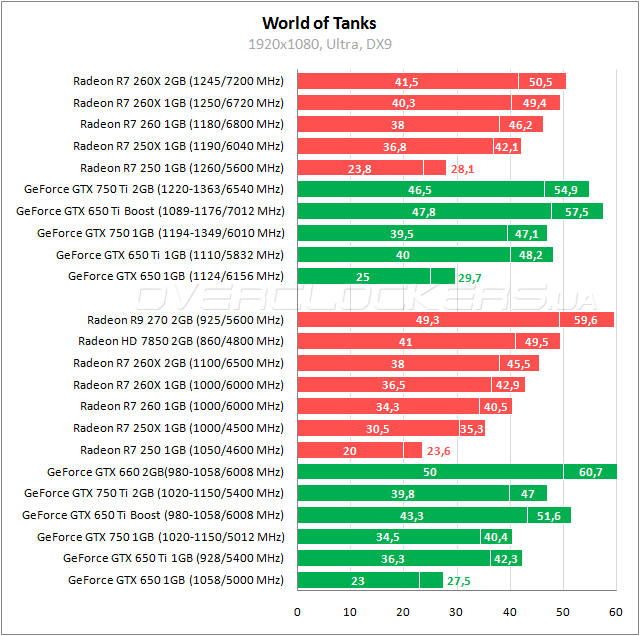Viewport: 640px width, 636px height.
Task: Select the GeForce GTX 650 1GB (1058/5000 MHz) label
Action: click(x=175, y=580)
